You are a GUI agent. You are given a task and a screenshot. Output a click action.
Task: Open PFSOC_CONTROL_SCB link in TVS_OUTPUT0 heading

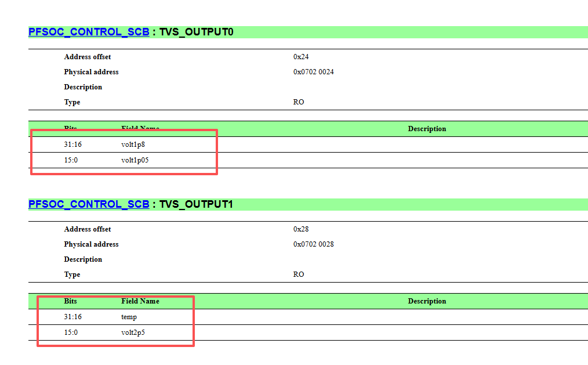(89, 32)
